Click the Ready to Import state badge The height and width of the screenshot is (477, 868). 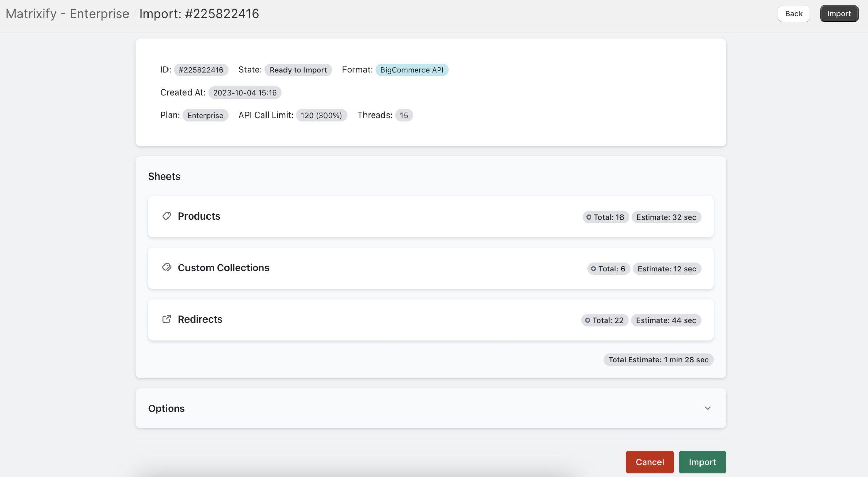tap(298, 70)
